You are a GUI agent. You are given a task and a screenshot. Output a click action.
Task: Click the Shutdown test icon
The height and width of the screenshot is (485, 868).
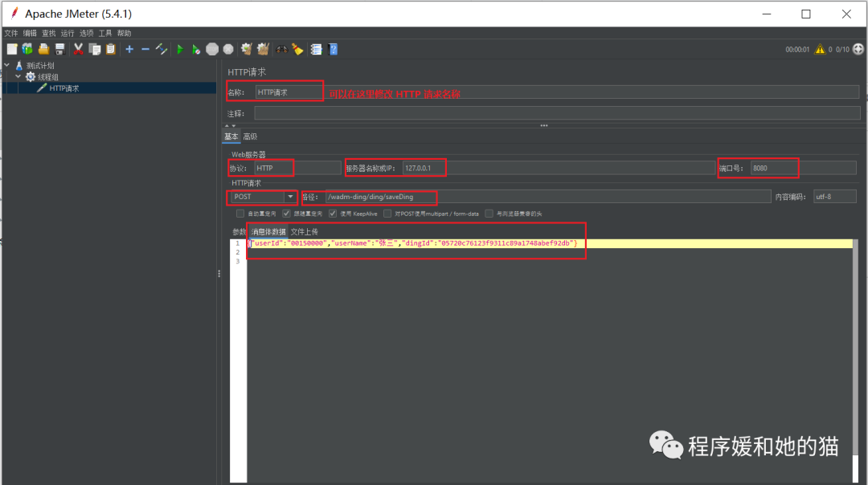(228, 49)
